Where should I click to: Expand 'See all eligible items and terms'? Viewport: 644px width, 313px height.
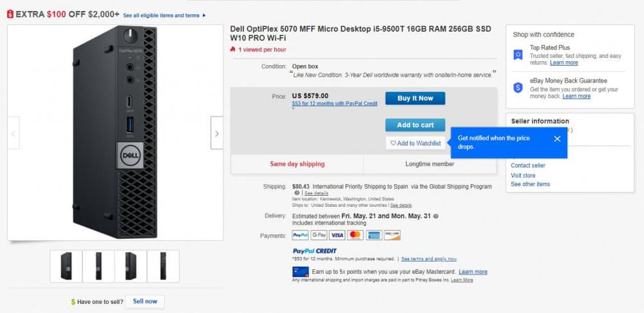[x=164, y=15]
